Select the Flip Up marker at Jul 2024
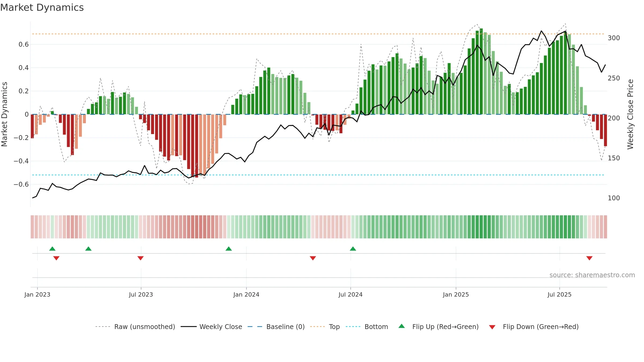This screenshot has width=644, height=362. 353,249
